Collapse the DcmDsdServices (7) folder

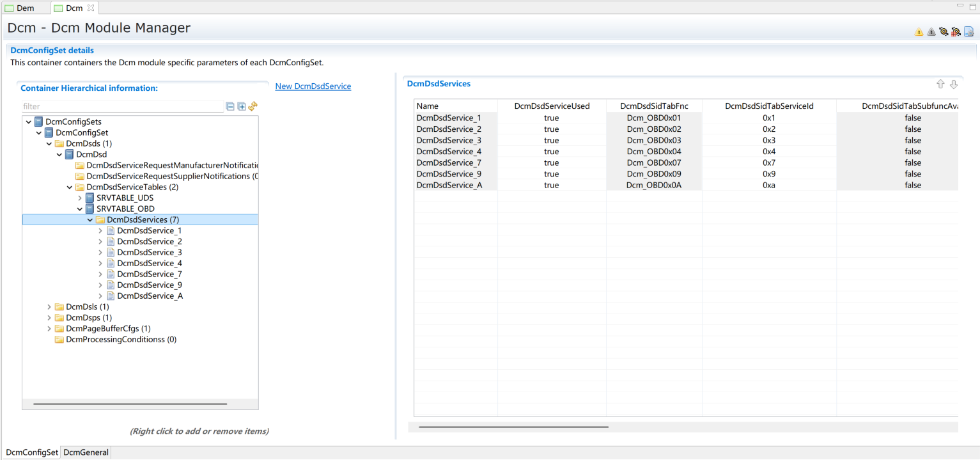pos(90,220)
